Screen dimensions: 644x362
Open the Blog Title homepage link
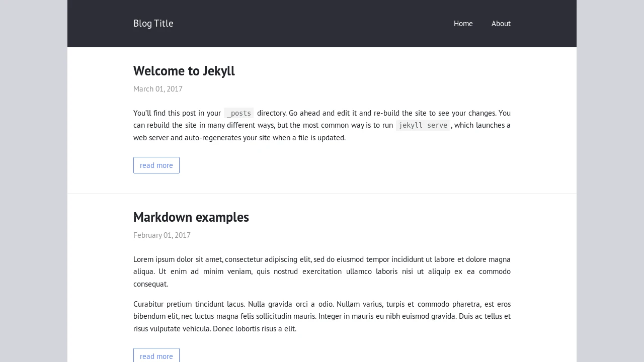(x=153, y=24)
